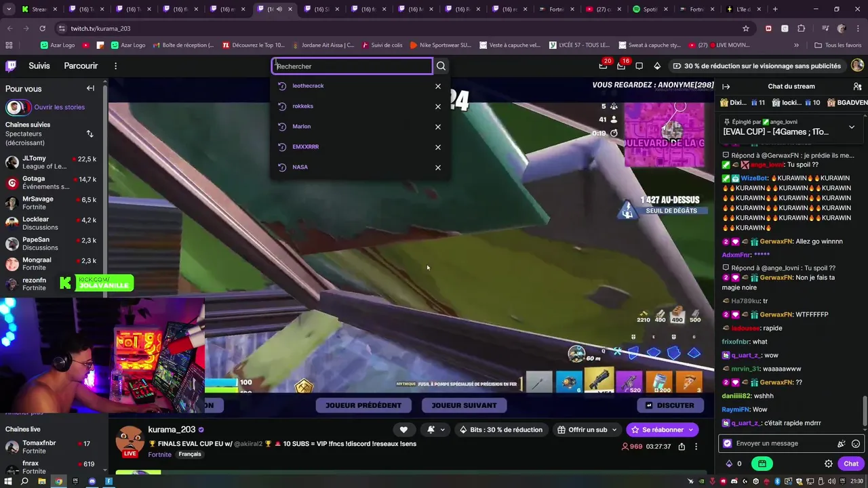The image size is (868, 488).
Task: Open the Offrir un sub dropdown
Action: (x=587, y=429)
